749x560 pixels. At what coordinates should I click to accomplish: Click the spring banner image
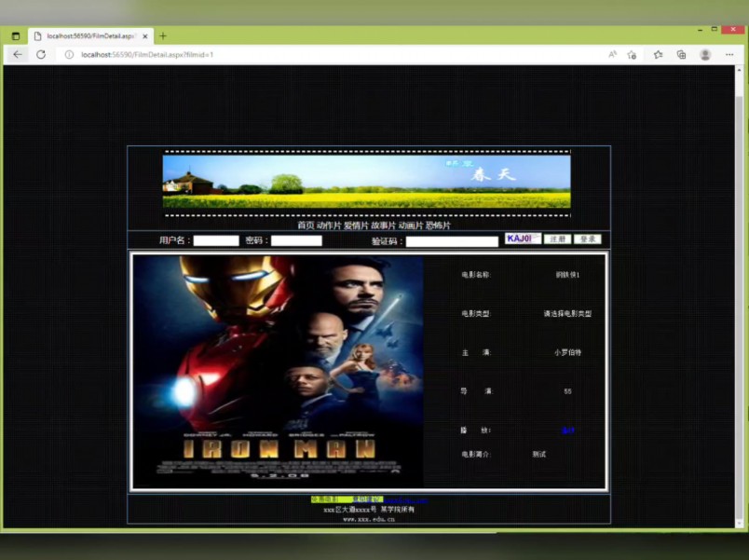click(366, 182)
